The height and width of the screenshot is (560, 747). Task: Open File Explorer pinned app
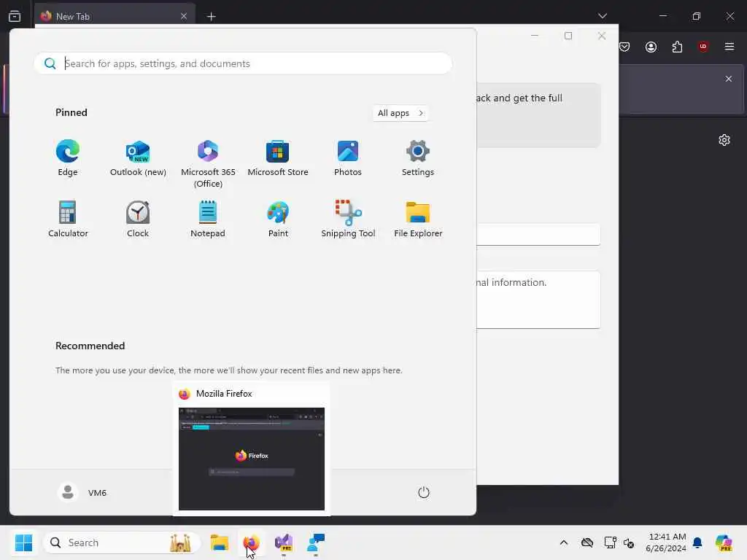tap(418, 219)
